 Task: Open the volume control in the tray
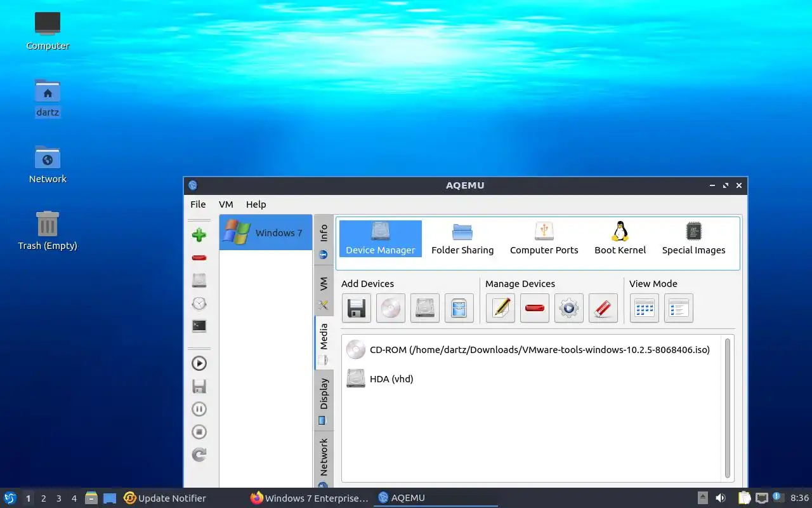(x=721, y=498)
